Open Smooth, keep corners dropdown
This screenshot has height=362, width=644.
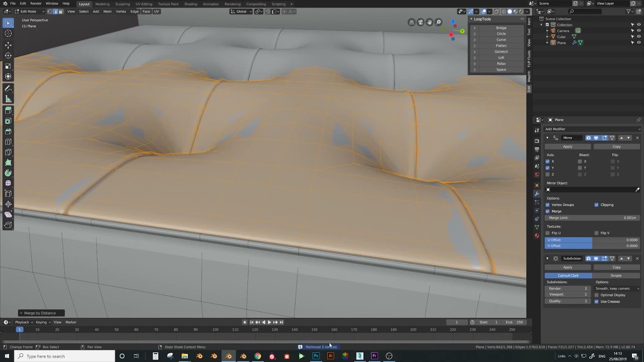coord(617,289)
